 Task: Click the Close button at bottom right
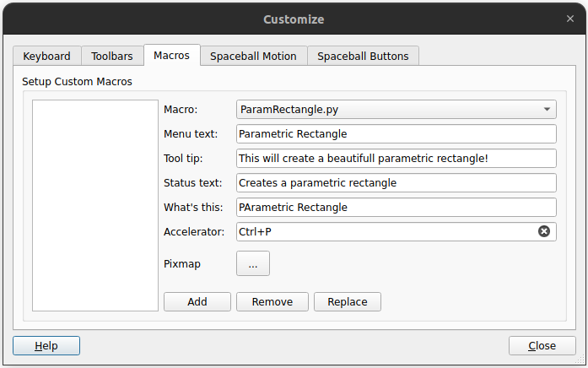point(542,345)
